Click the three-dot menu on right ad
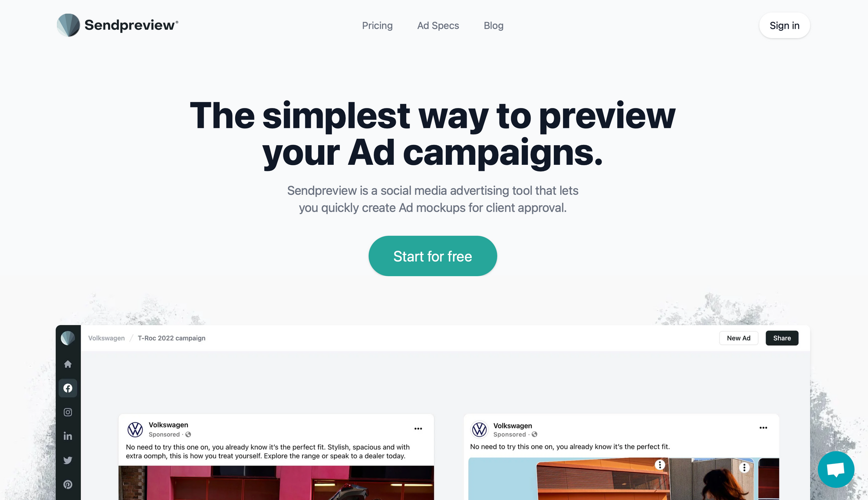This screenshot has width=868, height=500. [764, 428]
